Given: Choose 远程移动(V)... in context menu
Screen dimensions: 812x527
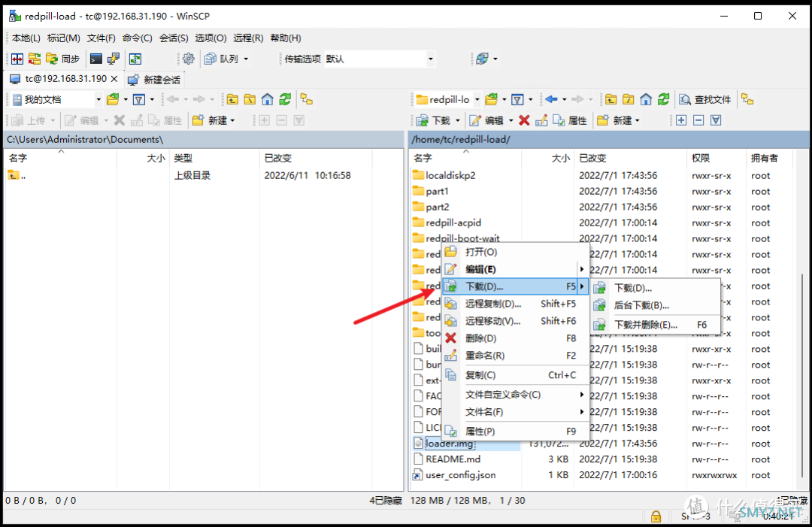Looking at the screenshot, I should coord(516,321).
